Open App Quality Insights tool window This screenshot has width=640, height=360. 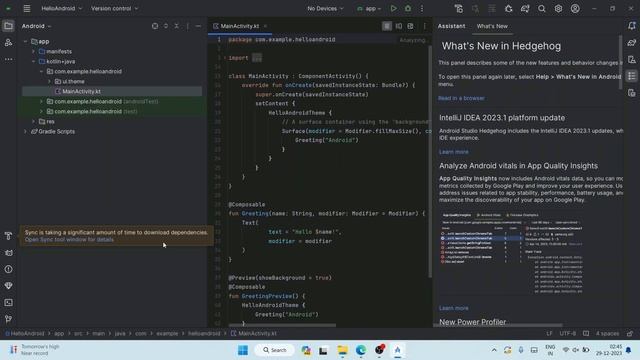click(8, 286)
